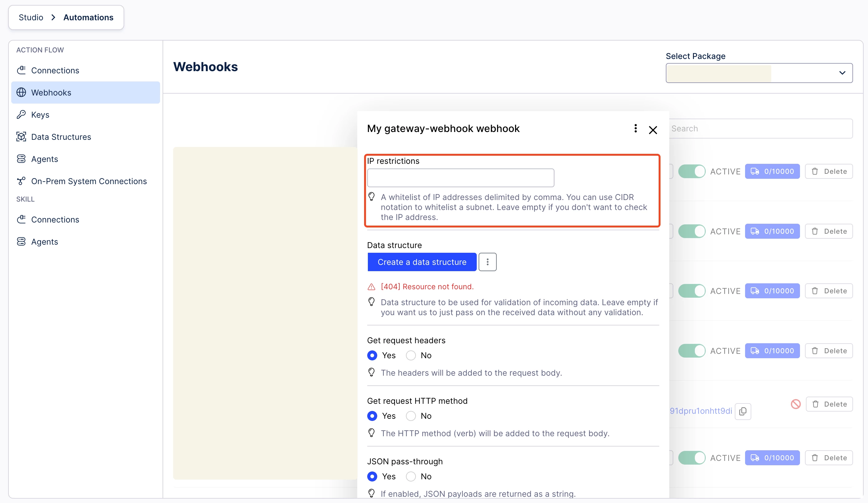Open options menu beside Create a data structure
Screen dimensions: 868x503
pyautogui.click(x=487, y=262)
